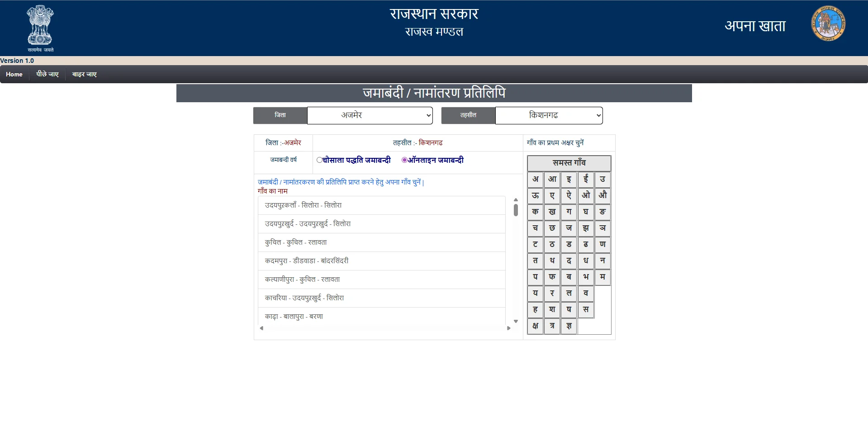Screen dimensions: 868x427
Task: Select letter ज्ञ in the alphabet grid
Action: [x=569, y=326]
